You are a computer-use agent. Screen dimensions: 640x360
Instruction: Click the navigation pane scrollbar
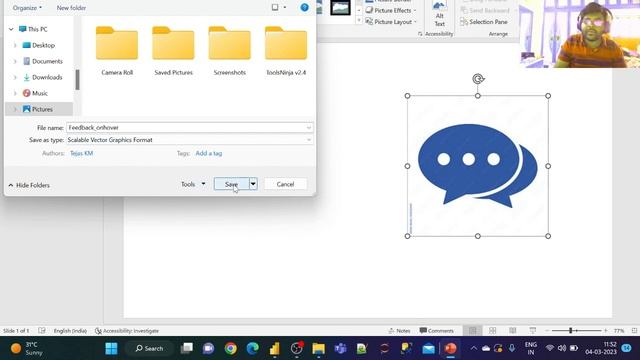pyautogui.click(x=77, y=80)
